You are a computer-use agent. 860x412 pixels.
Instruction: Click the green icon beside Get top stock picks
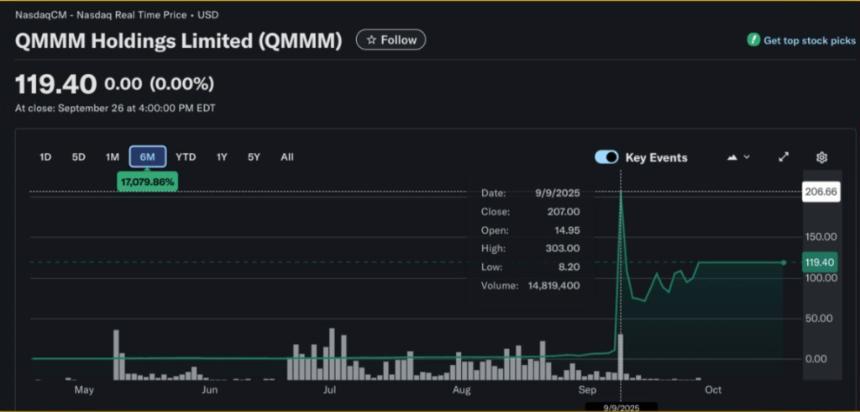coord(753,40)
